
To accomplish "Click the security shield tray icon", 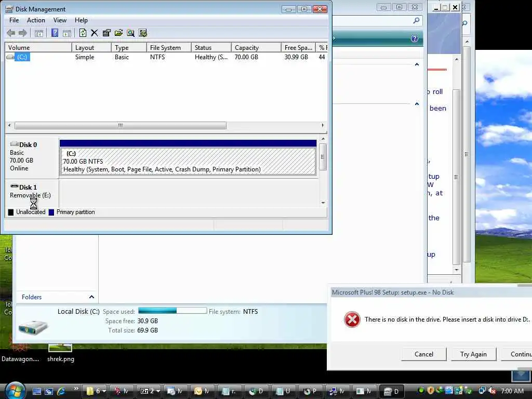I will click(431, 391).
